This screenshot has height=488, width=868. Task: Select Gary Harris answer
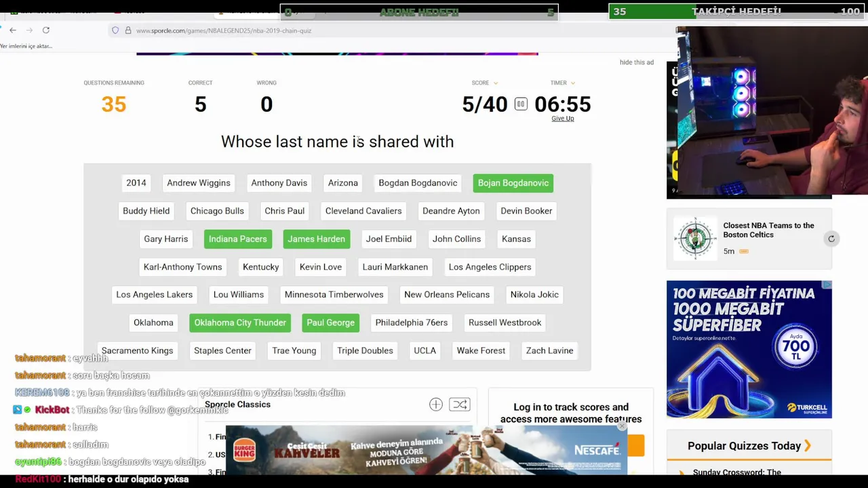166,239
